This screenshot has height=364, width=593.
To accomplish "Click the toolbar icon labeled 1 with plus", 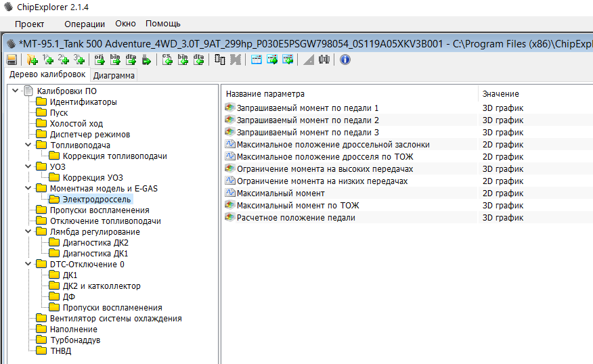I will tap(47, 60).
